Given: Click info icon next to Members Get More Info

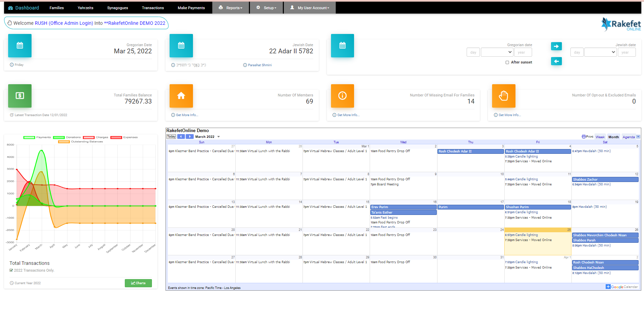Looking at the screenshot, I should click(173, 115).
